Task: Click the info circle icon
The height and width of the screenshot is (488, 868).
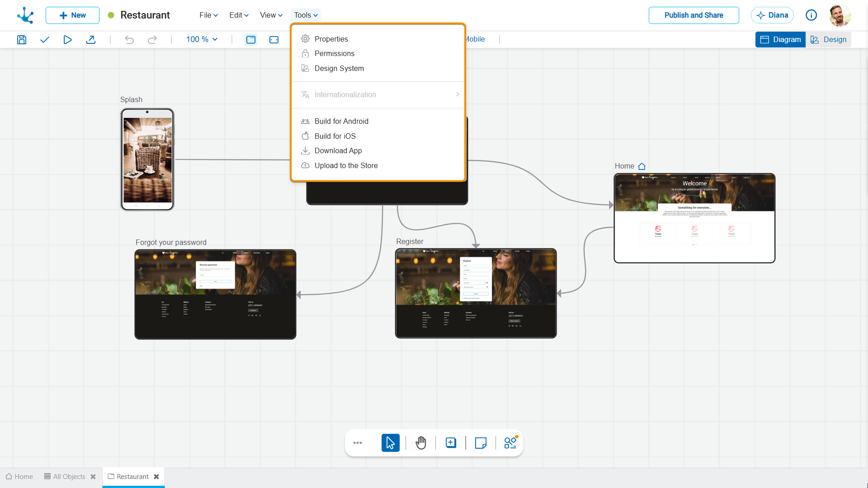Action: (x=811, y=15)
